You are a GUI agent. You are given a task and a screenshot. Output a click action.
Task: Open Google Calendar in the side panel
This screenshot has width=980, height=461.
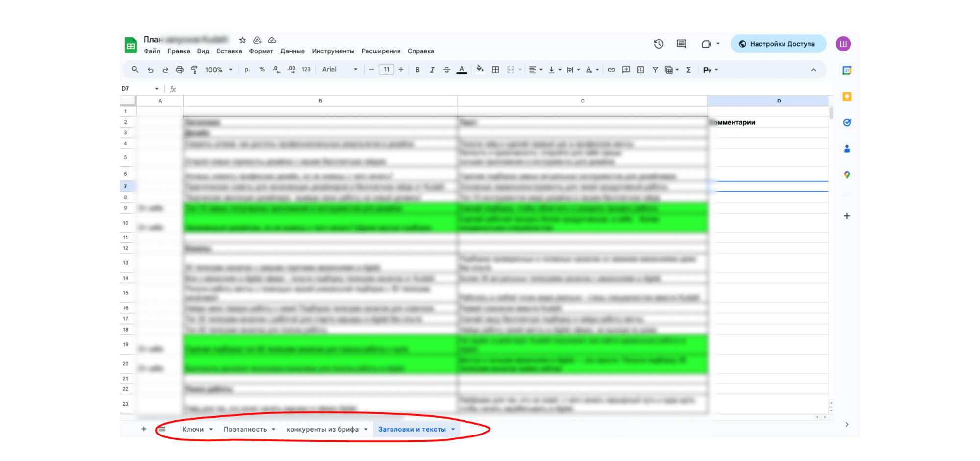point(847,70)
